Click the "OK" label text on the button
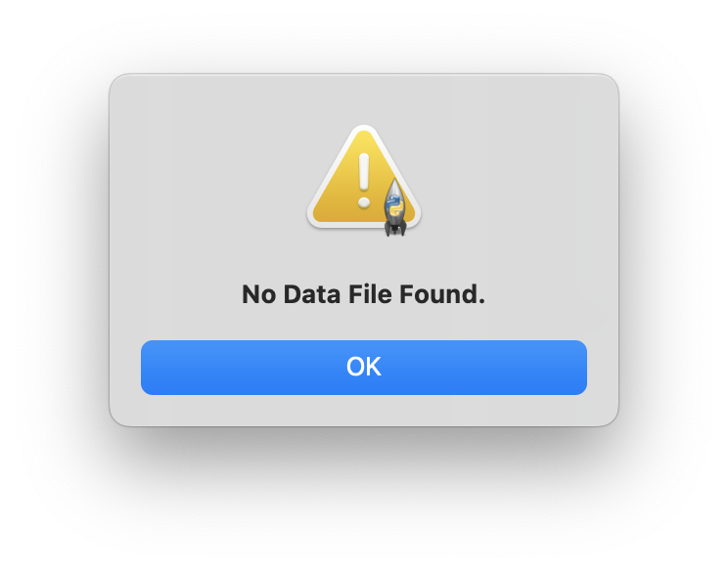Image resolution: width=728 pixels, height=571 pixels. 364,367
